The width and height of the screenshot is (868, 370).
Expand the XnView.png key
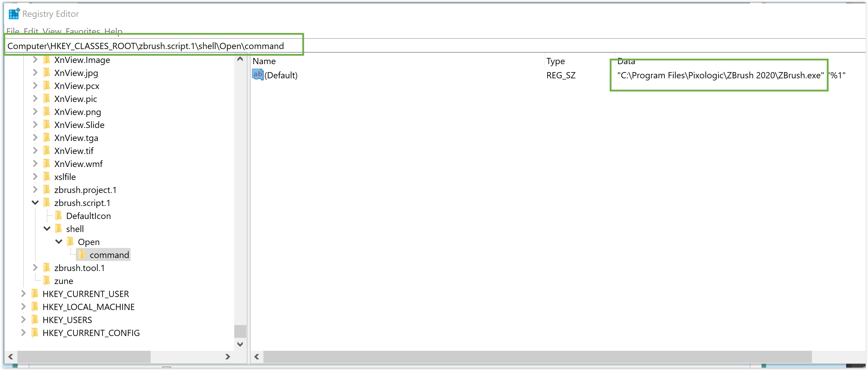(35, 112)
